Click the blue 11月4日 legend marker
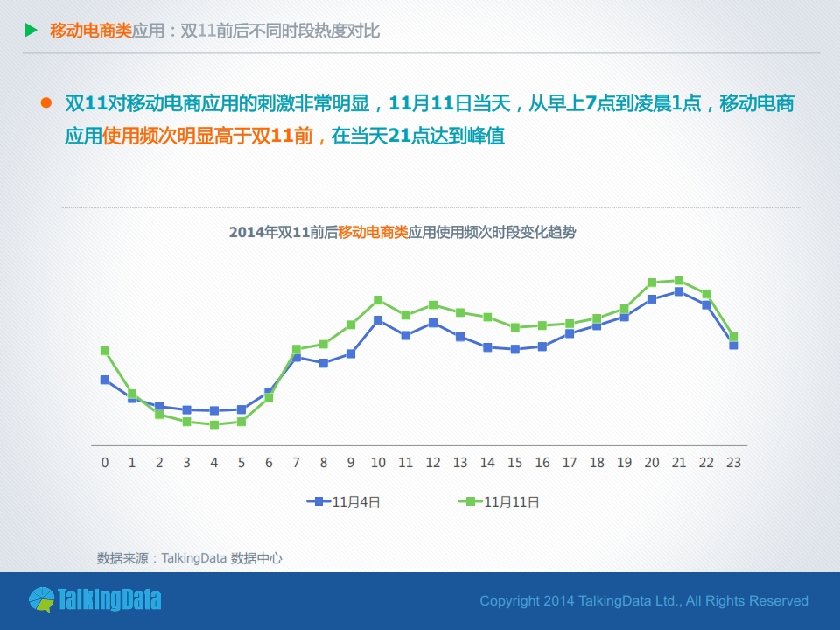The image size is (840, 630). click(318, 501)
